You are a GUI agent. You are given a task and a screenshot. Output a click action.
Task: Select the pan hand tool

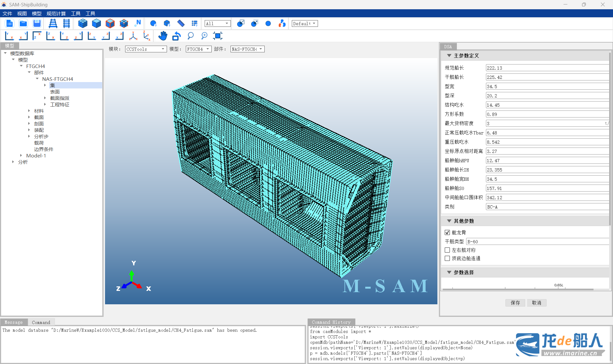coord(163,36)
